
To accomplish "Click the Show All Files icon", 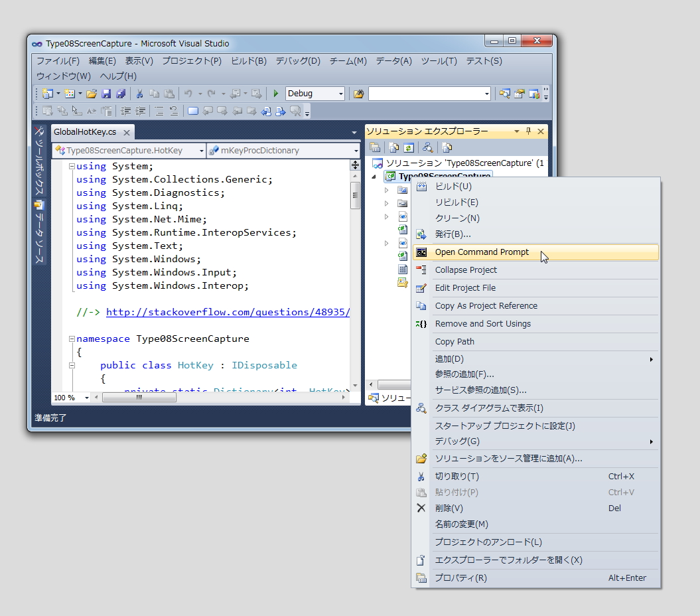I will [x=394, y=147].
